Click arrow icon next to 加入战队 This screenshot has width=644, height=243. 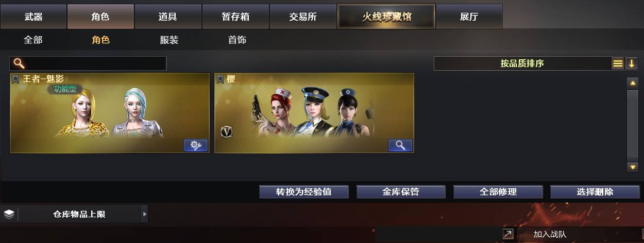click(x=508, y=234)
